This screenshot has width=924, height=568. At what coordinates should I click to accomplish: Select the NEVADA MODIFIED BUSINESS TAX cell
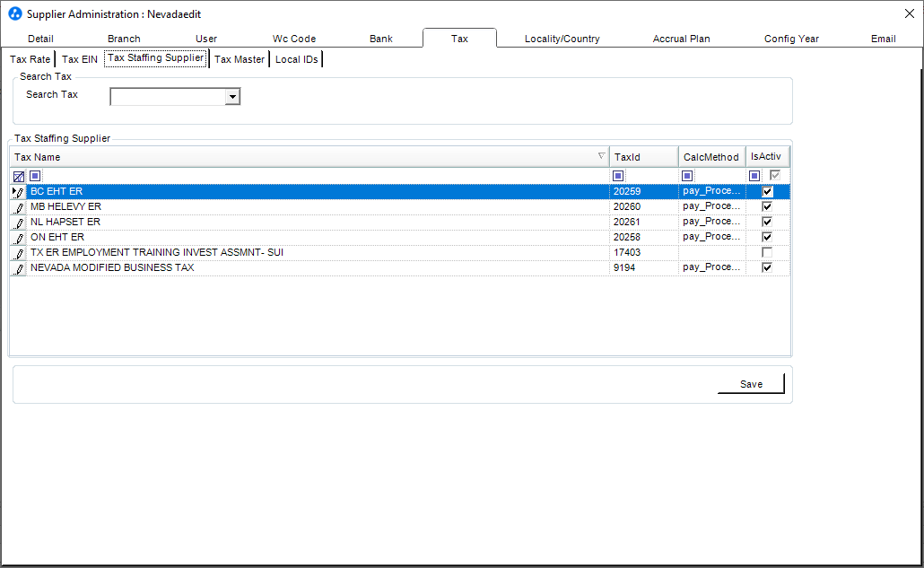pos(318,268)
